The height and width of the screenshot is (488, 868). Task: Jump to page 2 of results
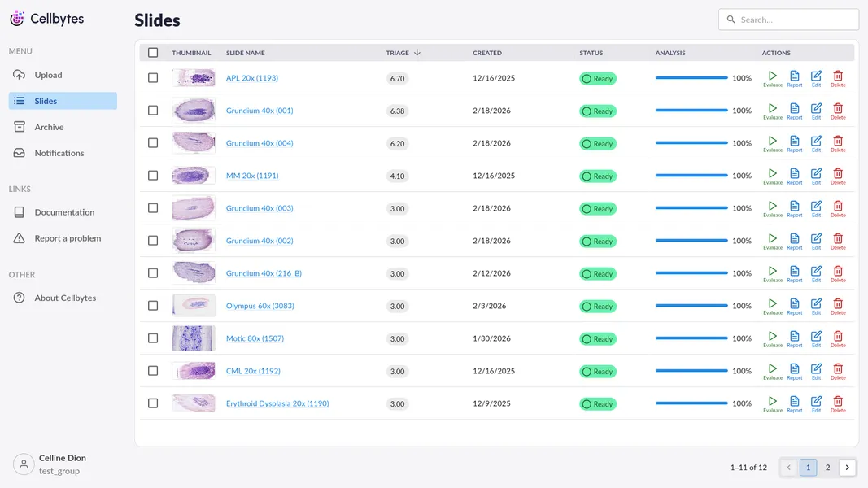point(827,468)
